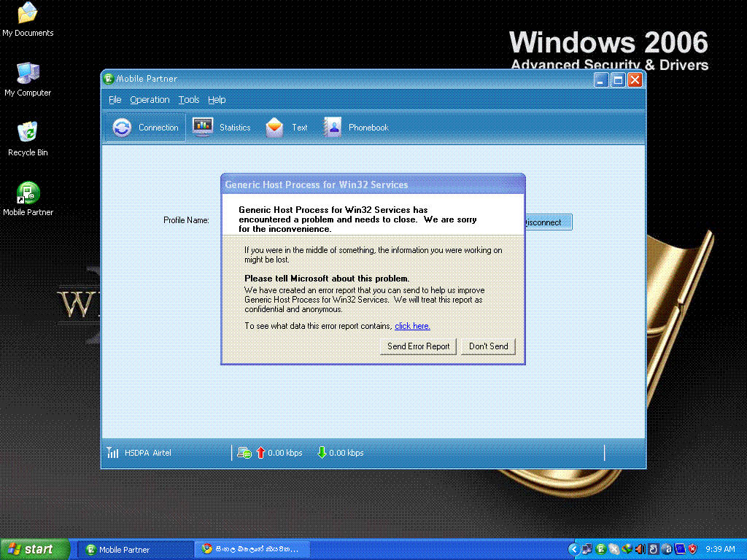Screen dimensions: 747x560
Task: Click the red security shield tray icon
Action: (x=693, y=549)
